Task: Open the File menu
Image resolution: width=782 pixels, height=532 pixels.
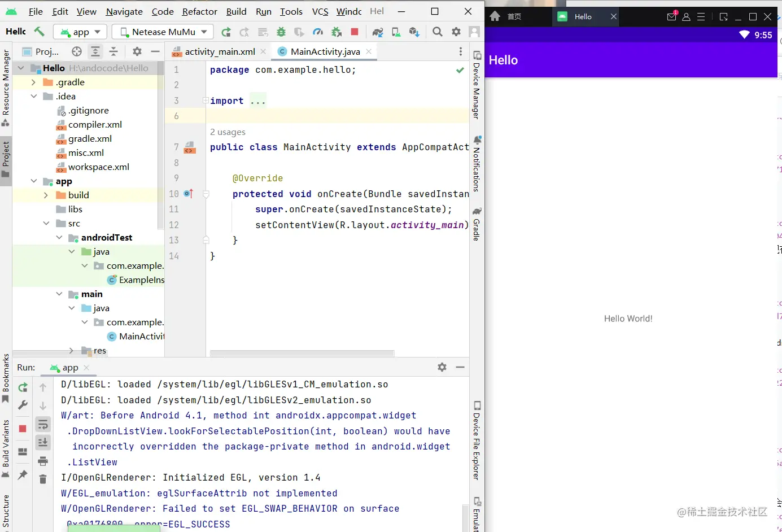Action: (36, 11)
